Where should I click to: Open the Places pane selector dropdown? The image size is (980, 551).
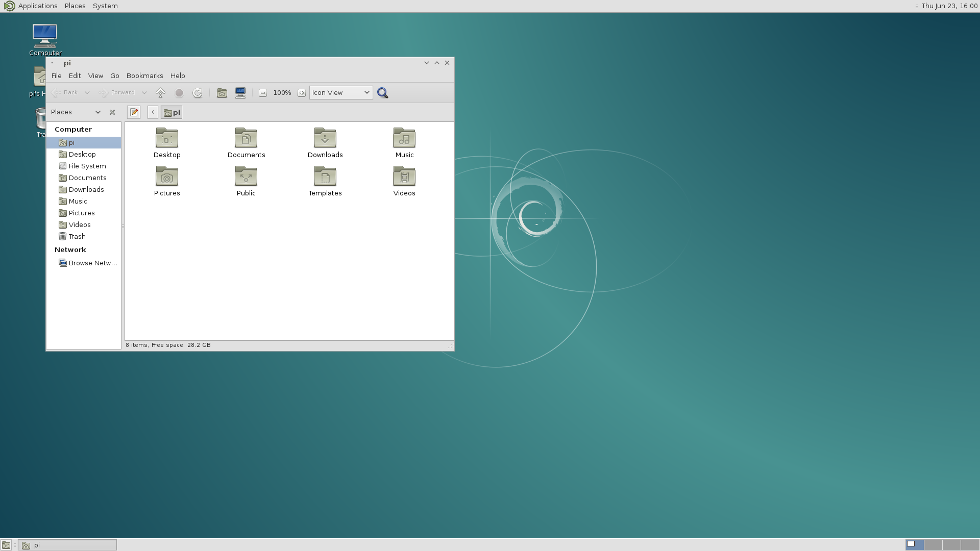pos(76,112)
